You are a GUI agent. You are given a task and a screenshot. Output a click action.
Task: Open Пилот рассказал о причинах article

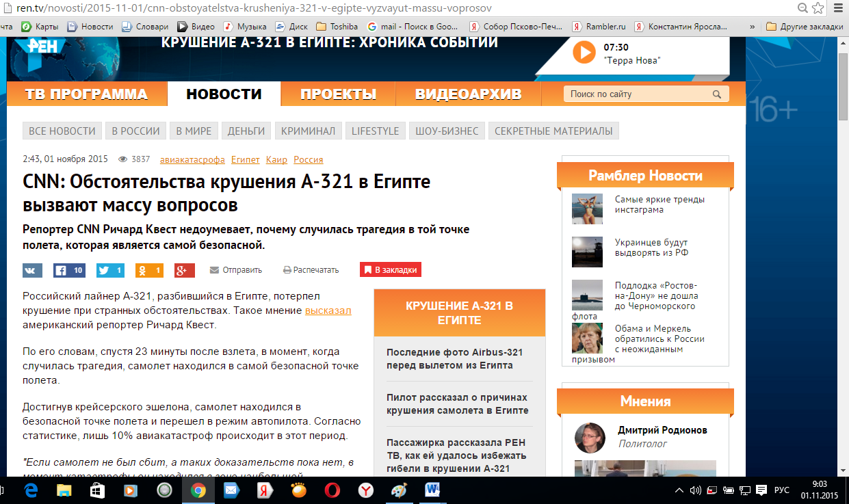pyautogui.click(x=457, y=403)
